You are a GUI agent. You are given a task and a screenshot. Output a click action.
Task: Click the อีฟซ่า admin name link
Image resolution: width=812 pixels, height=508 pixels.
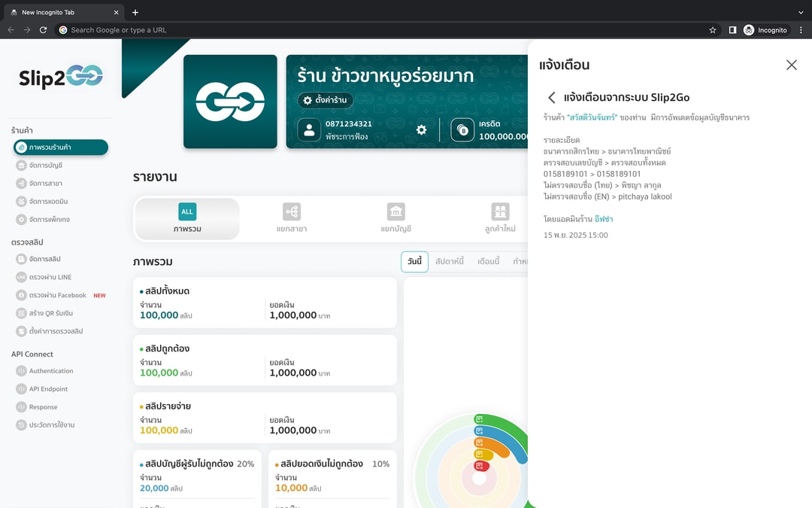click(603, 219)
